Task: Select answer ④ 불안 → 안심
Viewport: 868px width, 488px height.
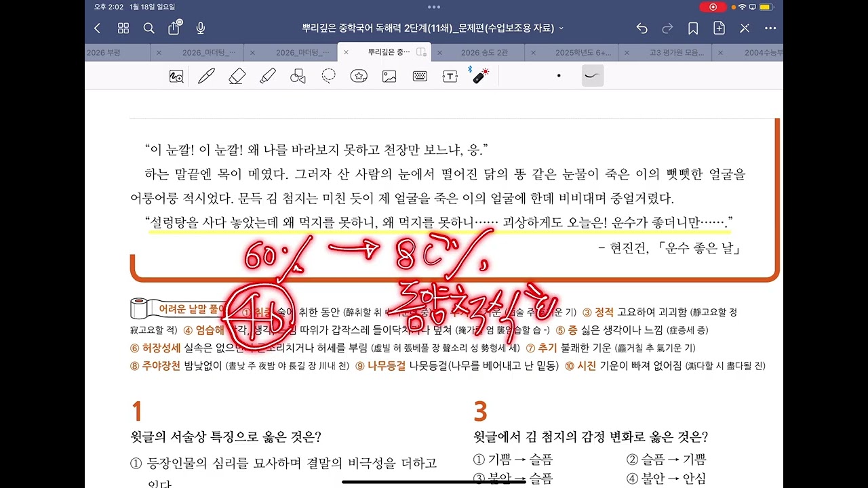Action: [666, 479]
